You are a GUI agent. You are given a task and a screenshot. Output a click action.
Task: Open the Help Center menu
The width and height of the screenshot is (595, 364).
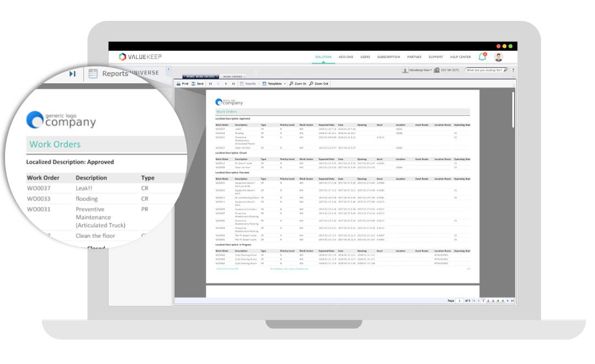[x=460, y=57]
